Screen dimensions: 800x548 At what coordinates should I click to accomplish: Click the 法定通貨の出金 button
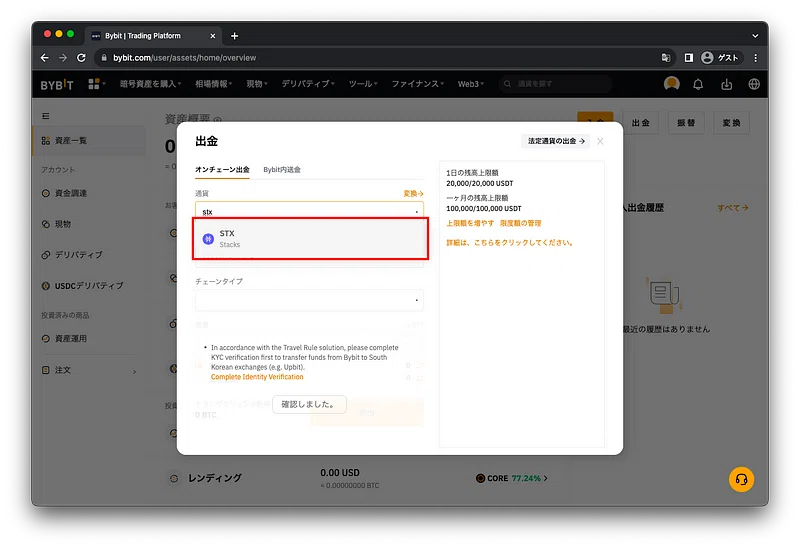556,141
